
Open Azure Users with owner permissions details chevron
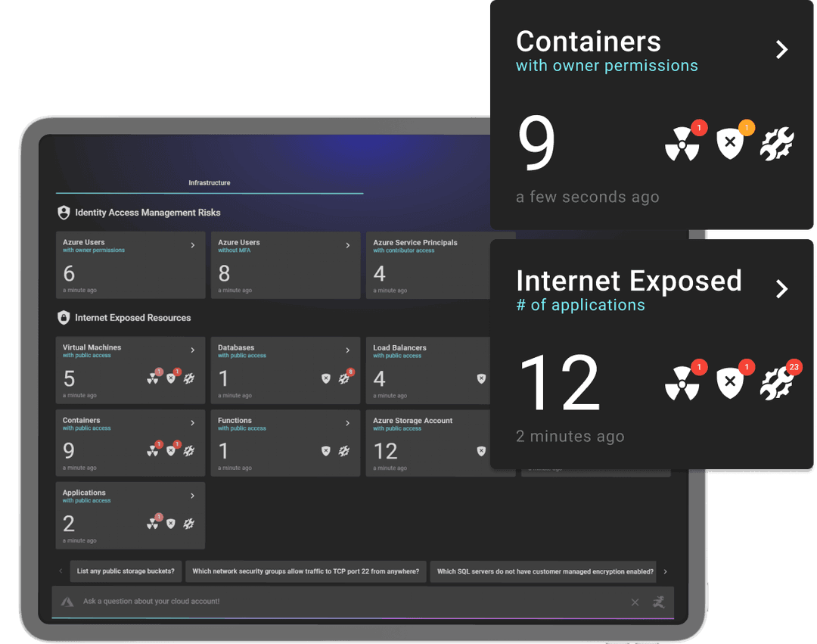coord(193,245)
